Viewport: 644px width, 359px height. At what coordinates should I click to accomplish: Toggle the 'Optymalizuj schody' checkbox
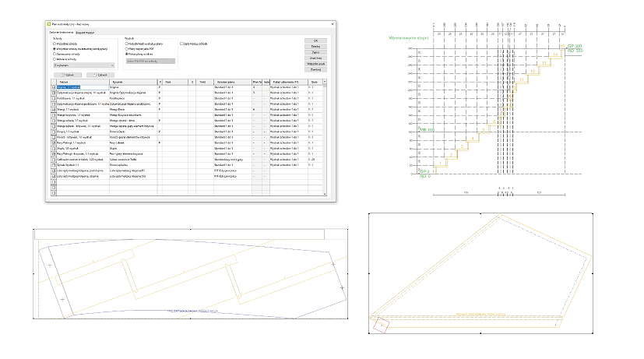click(x=181, y=44)
